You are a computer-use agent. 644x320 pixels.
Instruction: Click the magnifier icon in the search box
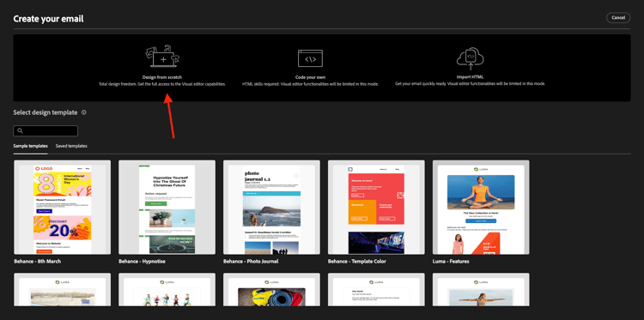20,131
